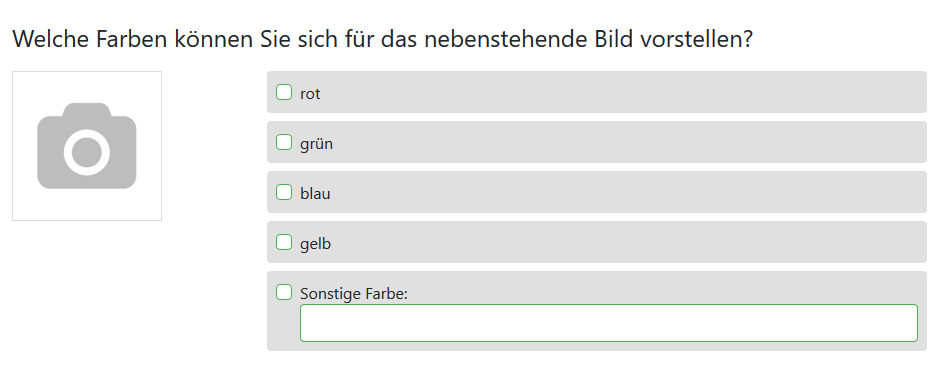Viewport: 950px width, 381px height.
Task: Click the question heading "Welche Farben können Sie..."
Action: click(382, 39)
